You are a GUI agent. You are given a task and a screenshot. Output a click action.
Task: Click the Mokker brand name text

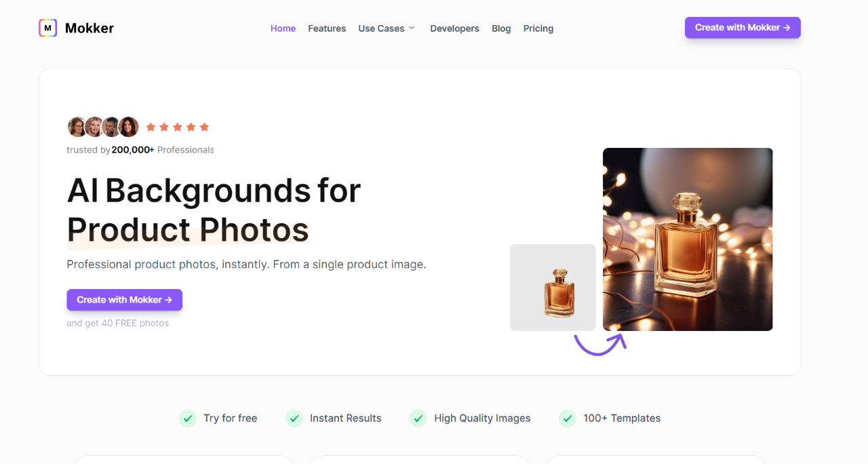point(90,28)
